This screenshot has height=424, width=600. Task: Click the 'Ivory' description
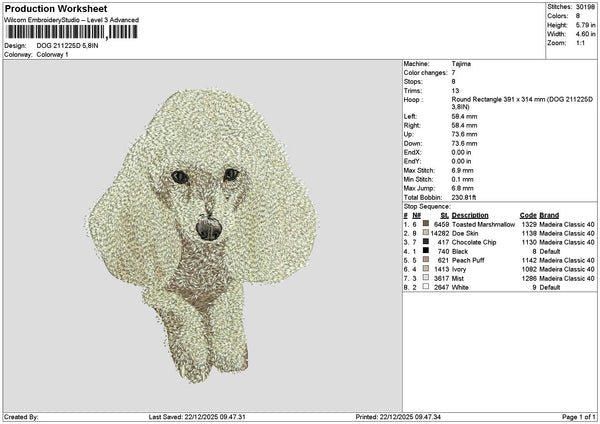[x=459, y=269]
